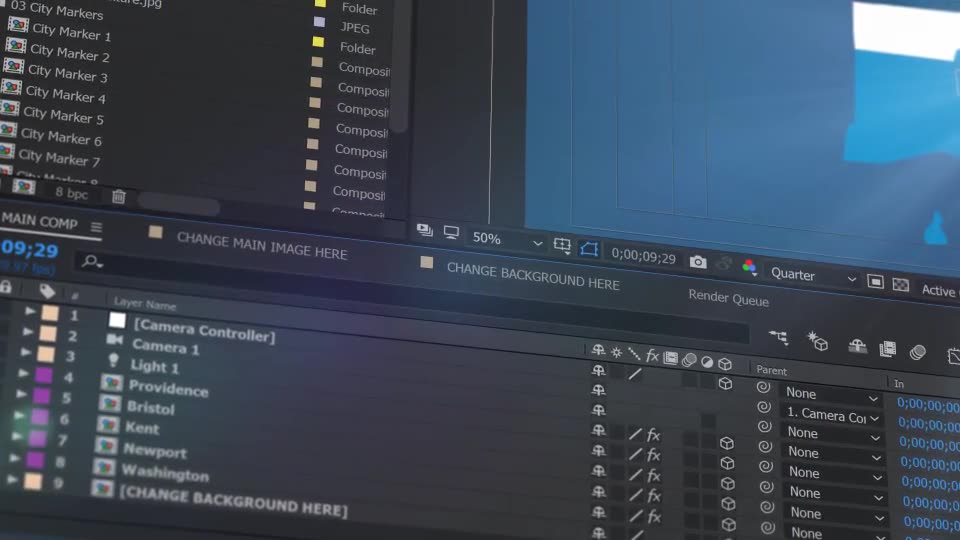Screen dimensions: 960x540
Task: Toggle shy switch on Camera 1 layer
Action: point(598,389)
